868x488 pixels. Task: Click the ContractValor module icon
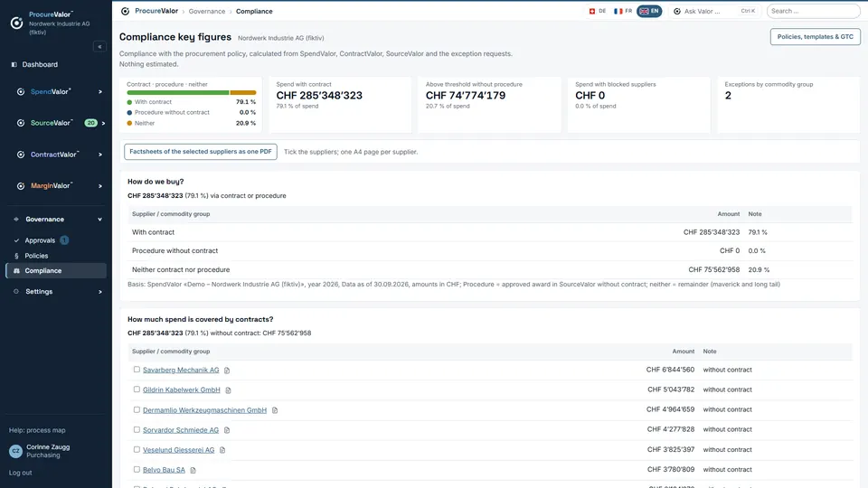(x=21, y=155)
